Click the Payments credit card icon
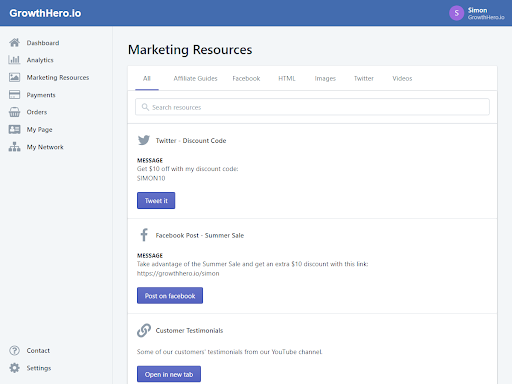 [14, 95]
